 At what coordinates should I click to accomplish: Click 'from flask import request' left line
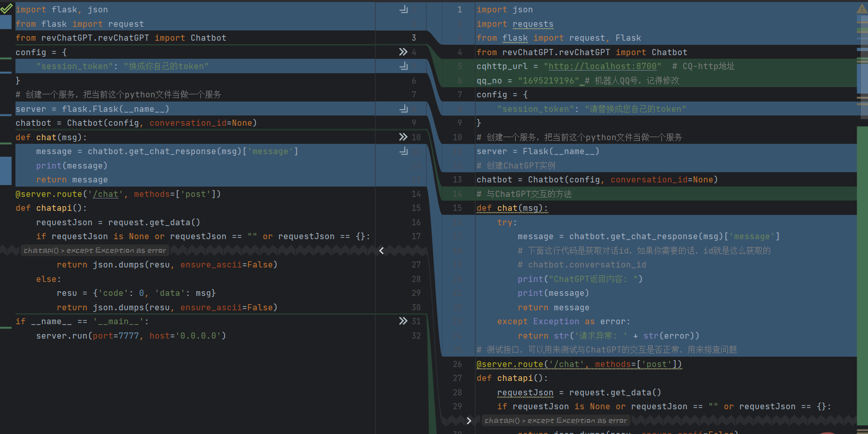(80, 24)
